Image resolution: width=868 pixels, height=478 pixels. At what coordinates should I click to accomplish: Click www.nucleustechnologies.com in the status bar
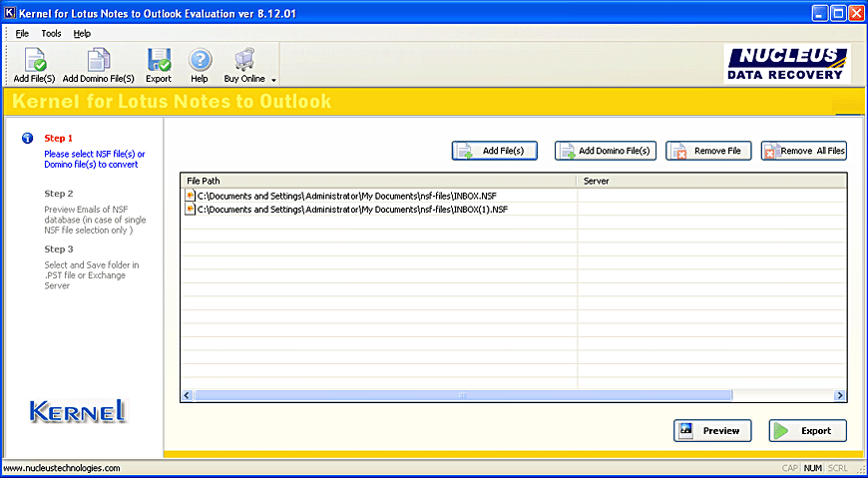(62, 468)
